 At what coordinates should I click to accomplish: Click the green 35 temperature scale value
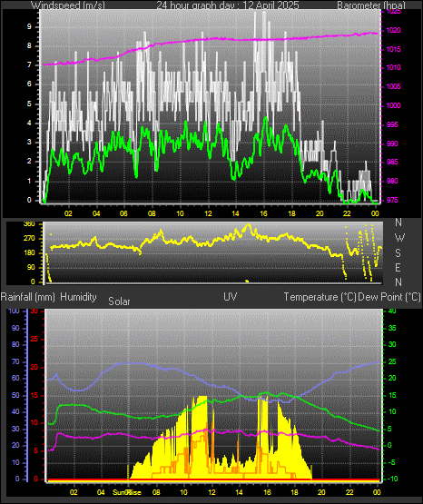coord(392,328)
